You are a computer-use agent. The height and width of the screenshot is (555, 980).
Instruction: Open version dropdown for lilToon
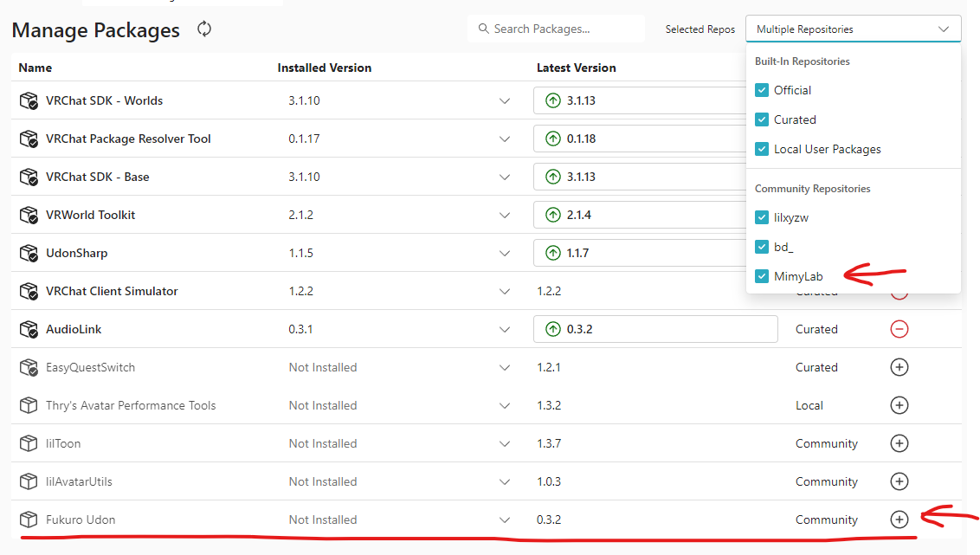(x=505, y=444)
